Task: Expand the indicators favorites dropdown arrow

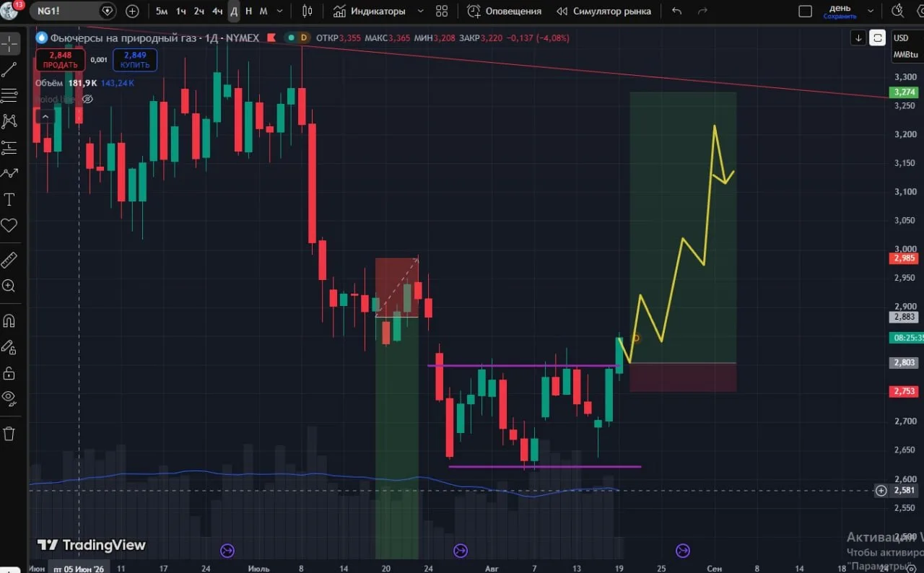Action: pyautogui.click(x=421, y=11)
